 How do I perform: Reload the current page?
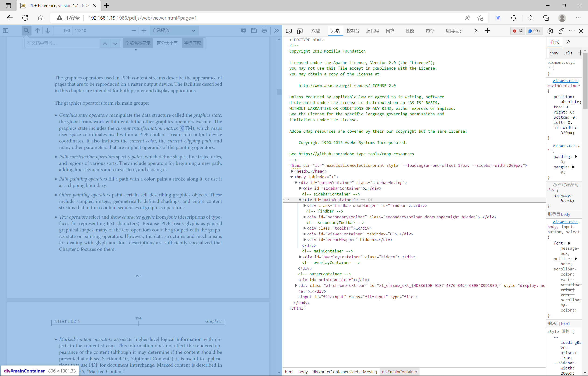click(25, 18)
